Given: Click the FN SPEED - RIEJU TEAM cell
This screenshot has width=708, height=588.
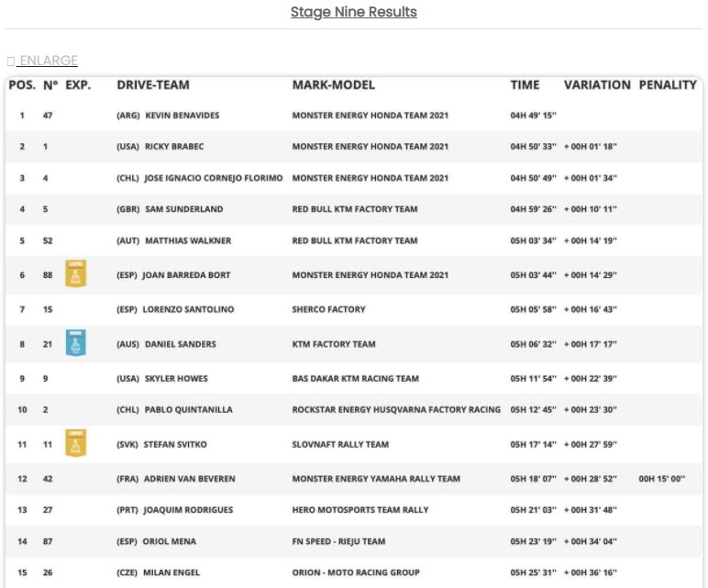Looking at the screenshot, I should tap(338, 541).
